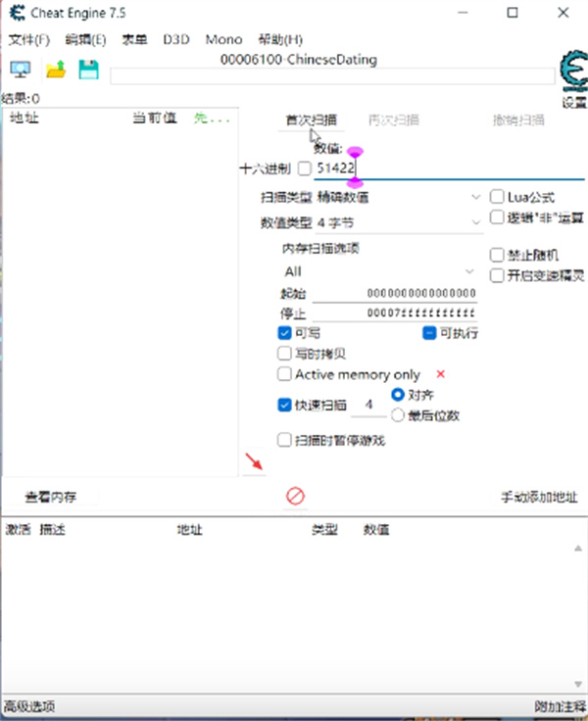This screenshot has height=721, width=588.
Task: Click the 查看内存 memory view button
Action: [51, 498]
